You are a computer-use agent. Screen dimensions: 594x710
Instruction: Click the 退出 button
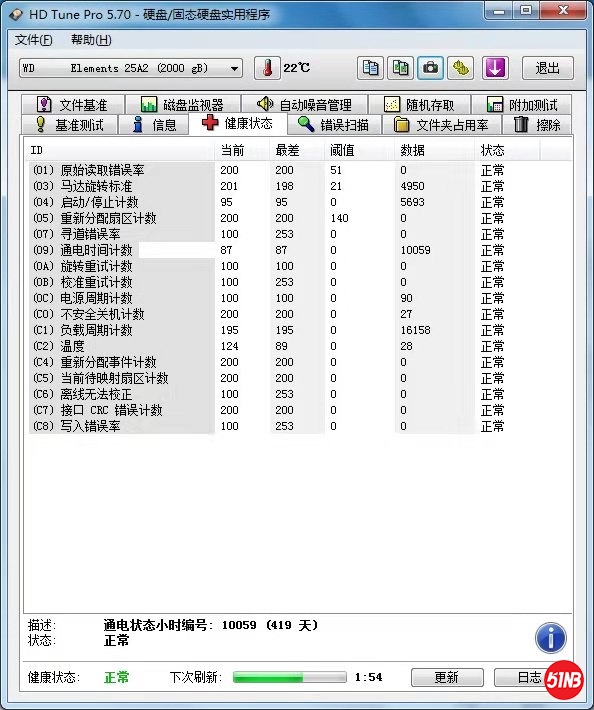547,68
